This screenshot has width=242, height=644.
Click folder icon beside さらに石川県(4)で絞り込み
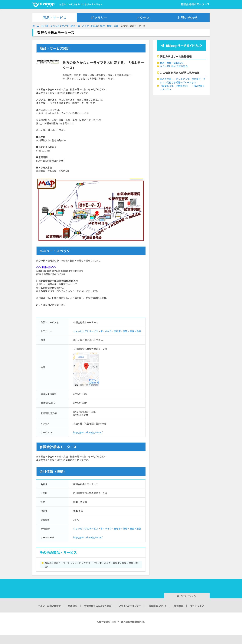click(x=158, y=66)
